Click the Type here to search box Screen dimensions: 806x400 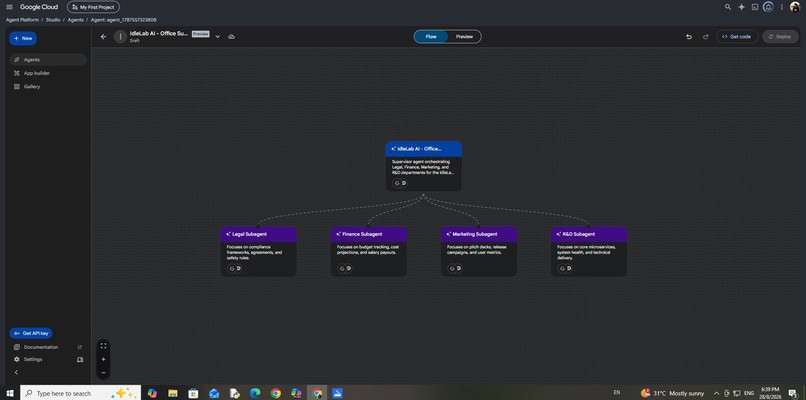tap(80, 393)
